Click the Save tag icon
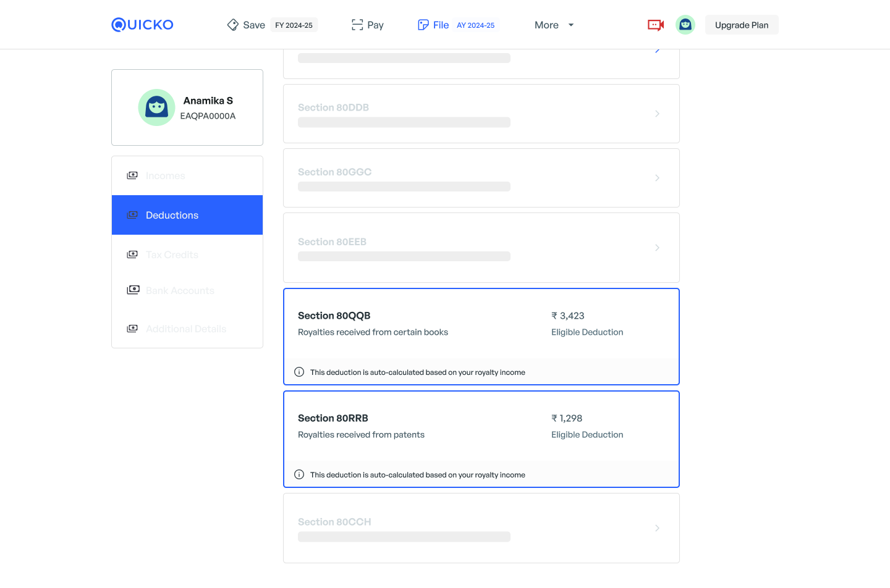This screenshot has height=588, width=890. [232, 25]
